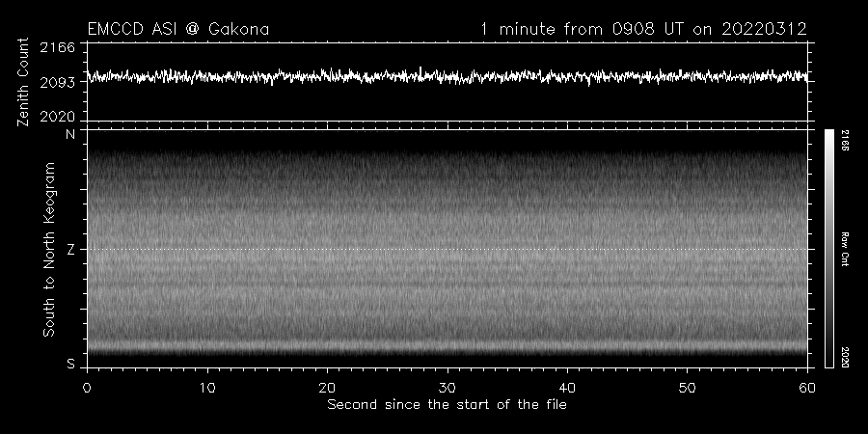
Task: Click the 0 second tick label
Action: pos(87,388)
